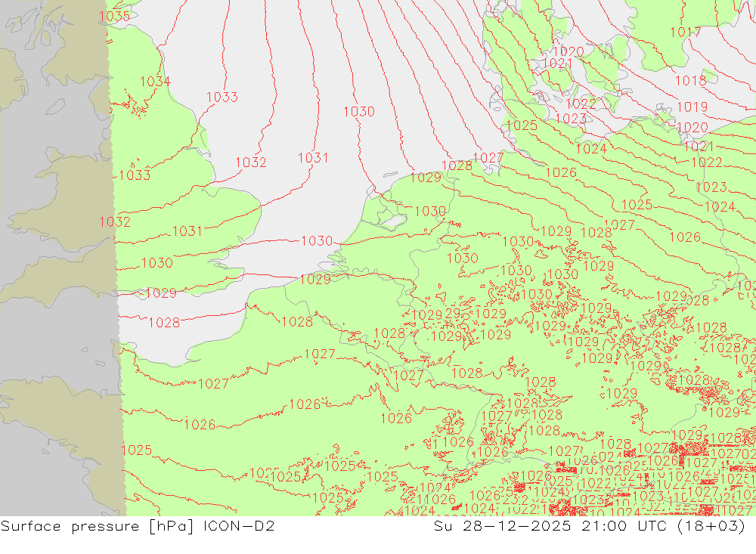
Task: Click the 1035 isobar label
Action: (114, 17)
